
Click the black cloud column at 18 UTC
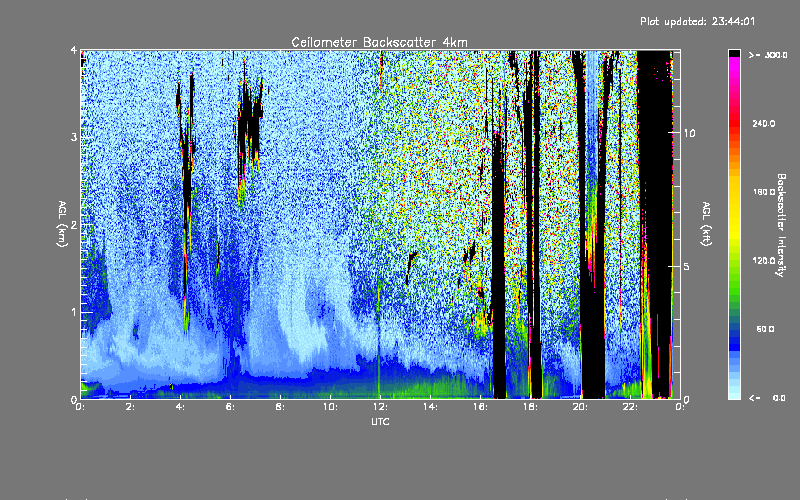click(x=535, y=224)
